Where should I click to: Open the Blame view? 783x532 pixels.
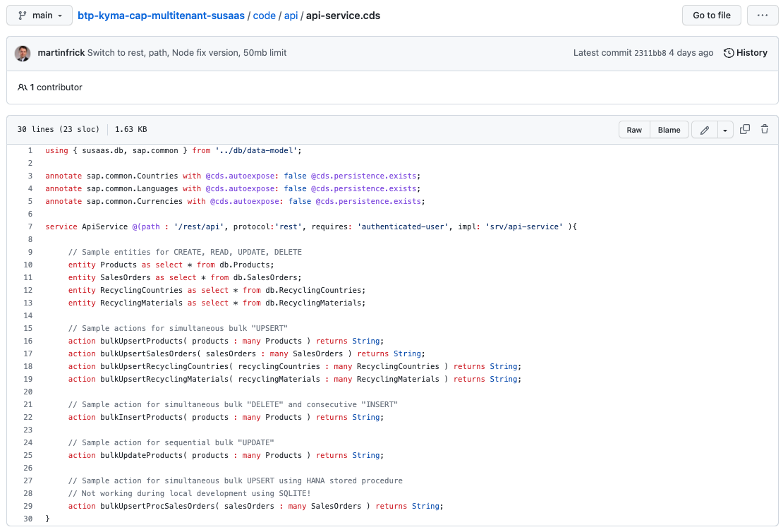coord(669,130)
